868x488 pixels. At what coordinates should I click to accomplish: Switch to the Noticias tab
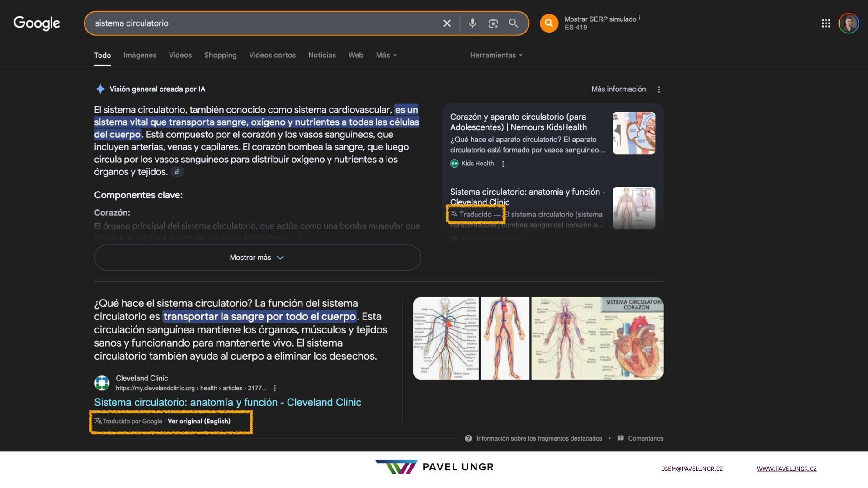322,55
